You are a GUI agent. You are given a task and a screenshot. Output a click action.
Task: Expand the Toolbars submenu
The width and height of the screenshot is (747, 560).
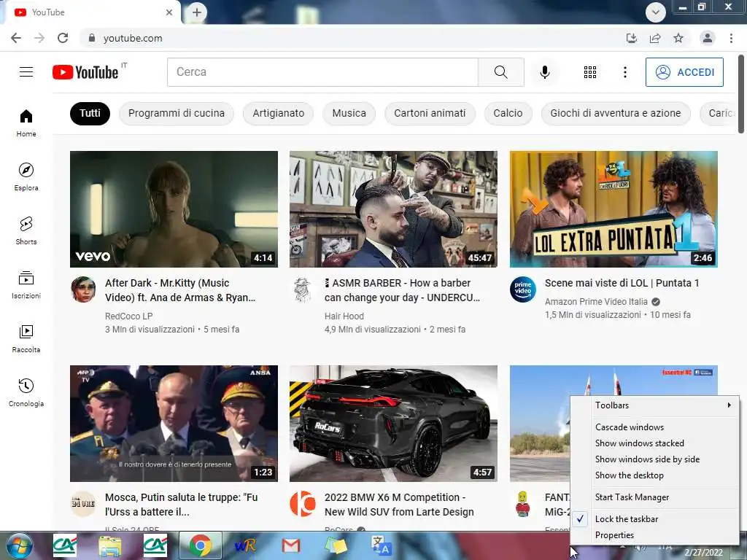point(654,405)
